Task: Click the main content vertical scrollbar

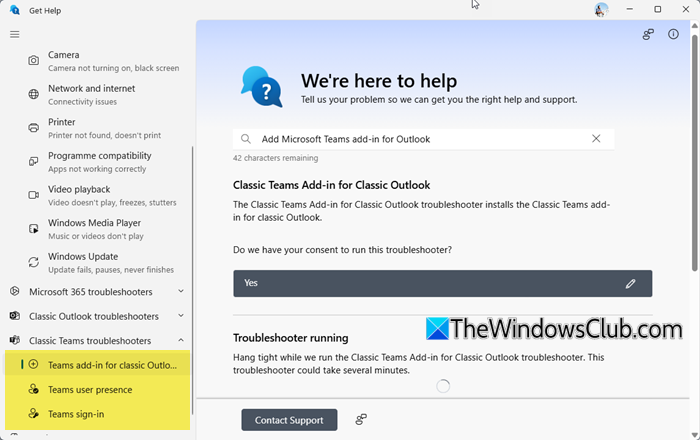Action: (694, 152)
